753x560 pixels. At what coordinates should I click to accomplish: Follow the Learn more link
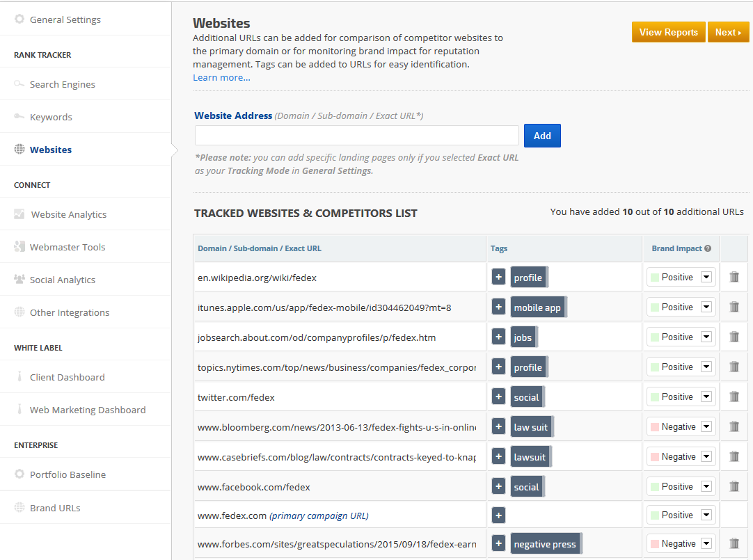[x=221, y=78]
